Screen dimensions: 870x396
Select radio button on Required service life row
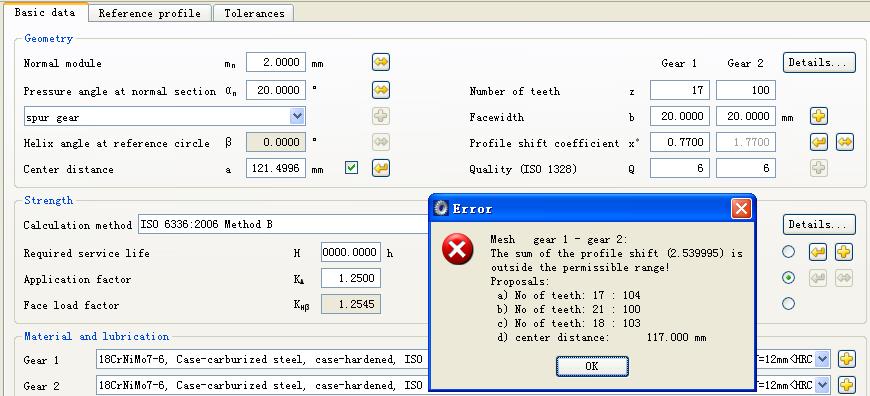pyautogui.click(x=788, y=252)
